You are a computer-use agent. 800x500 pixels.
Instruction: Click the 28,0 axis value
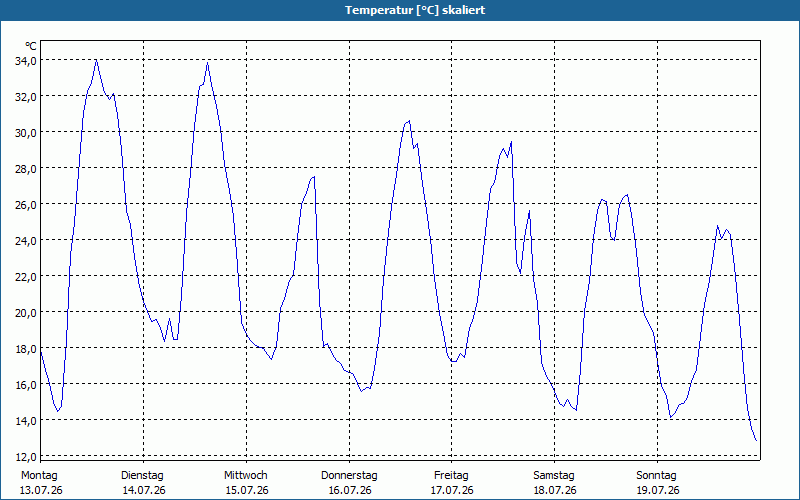(26, 168)
